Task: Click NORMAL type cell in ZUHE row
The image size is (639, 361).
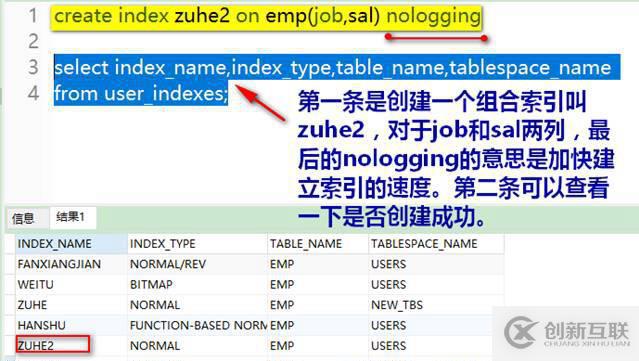Action: (197, 305)
